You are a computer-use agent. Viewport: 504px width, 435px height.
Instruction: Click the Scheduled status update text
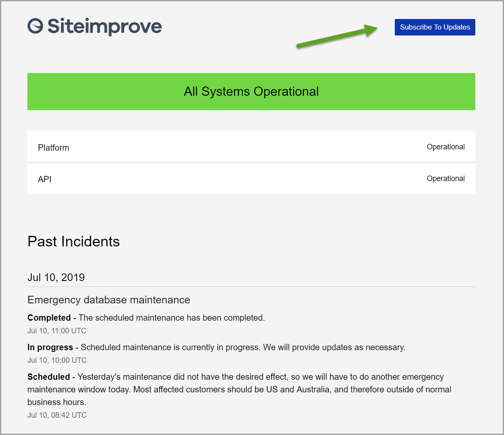239,389
